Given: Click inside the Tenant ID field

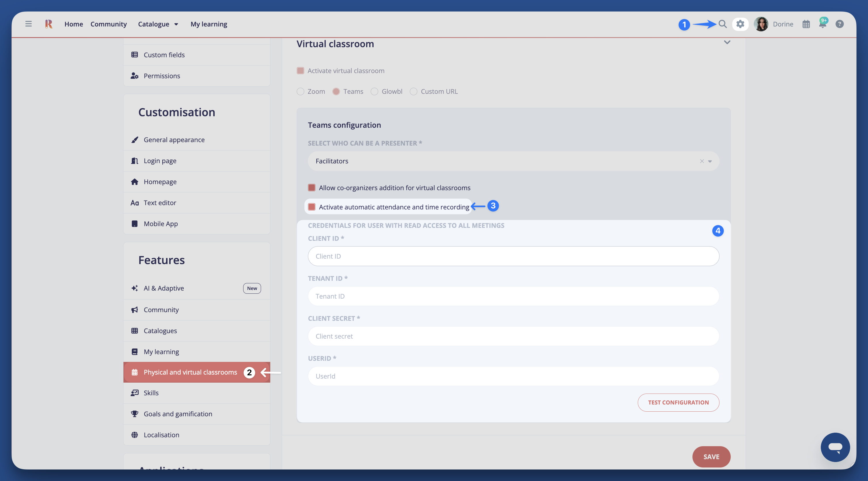Looking at the screenshot, I should coord(513,296).
